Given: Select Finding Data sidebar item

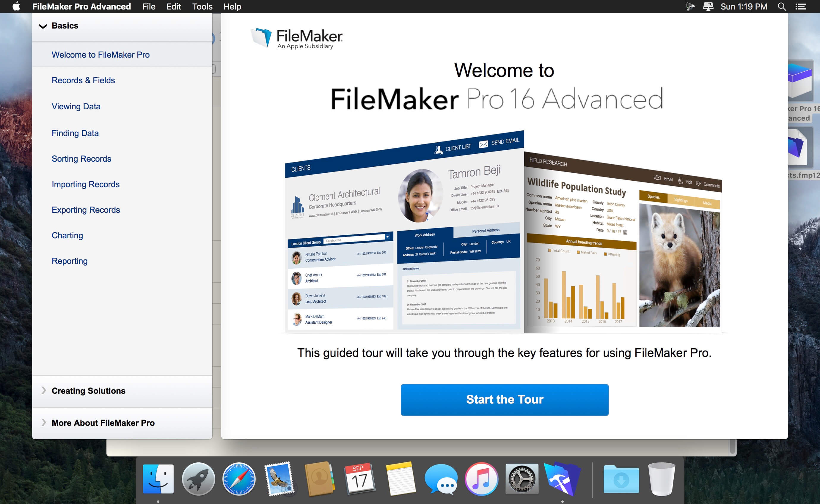Looking at the screenshot, I should tap(74, 132).
